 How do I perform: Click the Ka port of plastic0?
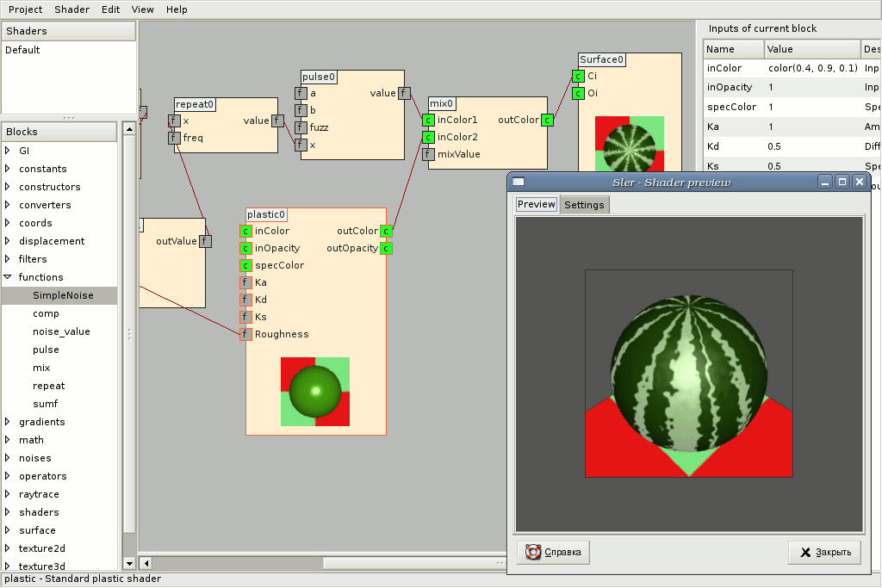pyautogui.click(x=245, y=282)
